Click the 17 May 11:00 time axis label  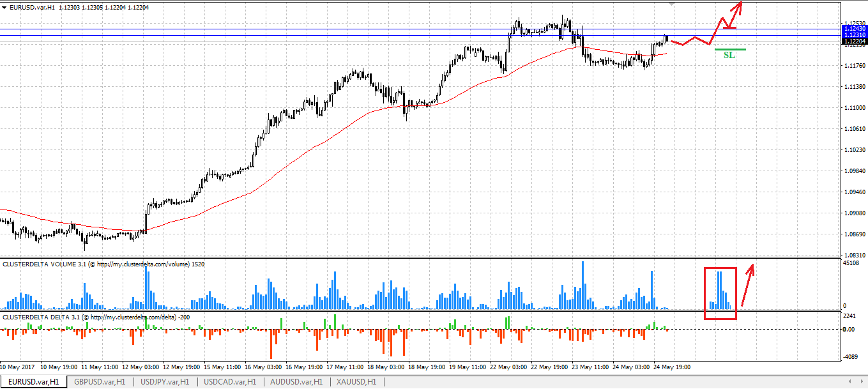(x=344, y=368)
